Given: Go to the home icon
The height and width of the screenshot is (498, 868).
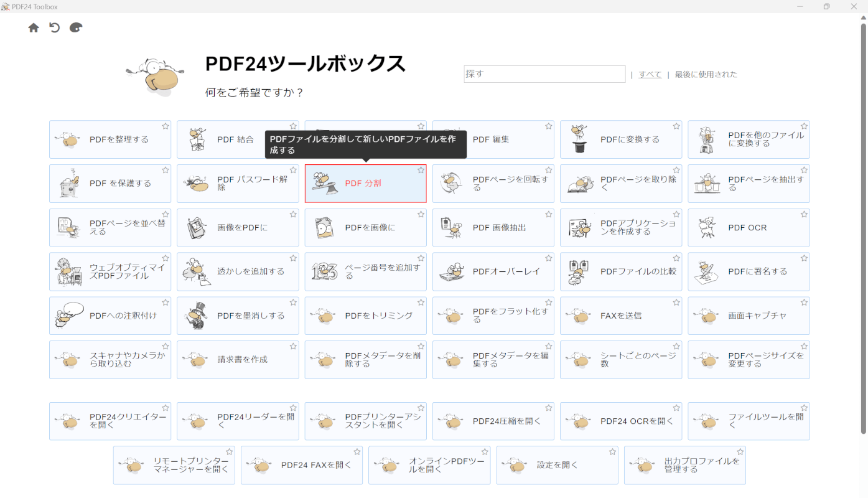Looking at the screenshot, I should tap(34, 28).
